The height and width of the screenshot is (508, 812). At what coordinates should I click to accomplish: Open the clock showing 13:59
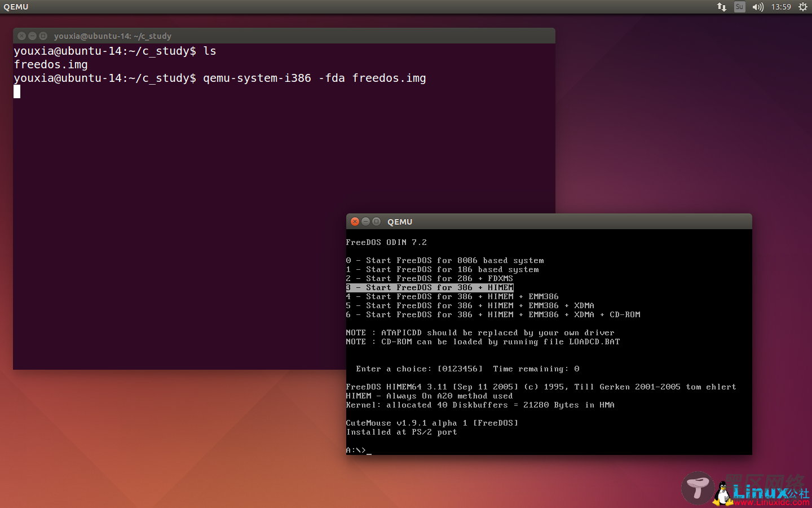[781, 7]
